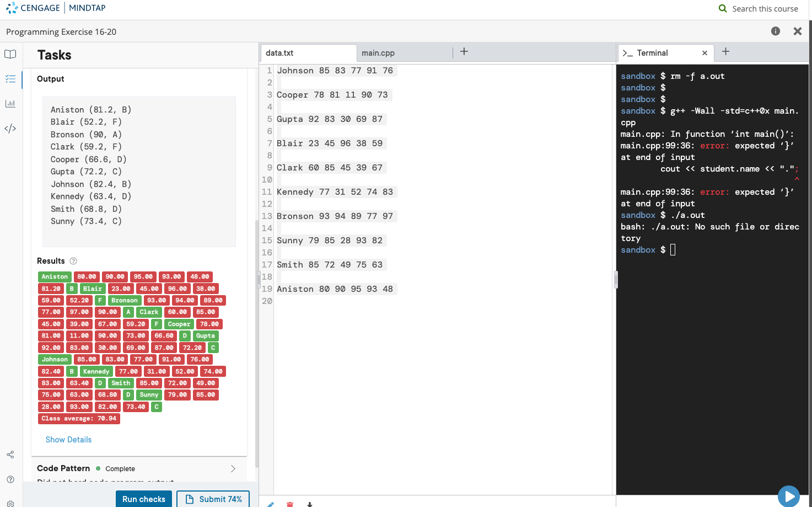The image size is (812, 507).
Task: Open the progress chart icon in sidebar
Action: click(x=10, y=103)
